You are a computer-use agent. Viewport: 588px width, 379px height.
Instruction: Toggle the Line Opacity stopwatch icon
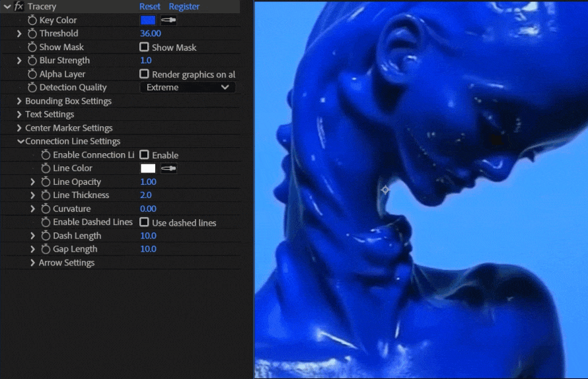click(46, 182)
